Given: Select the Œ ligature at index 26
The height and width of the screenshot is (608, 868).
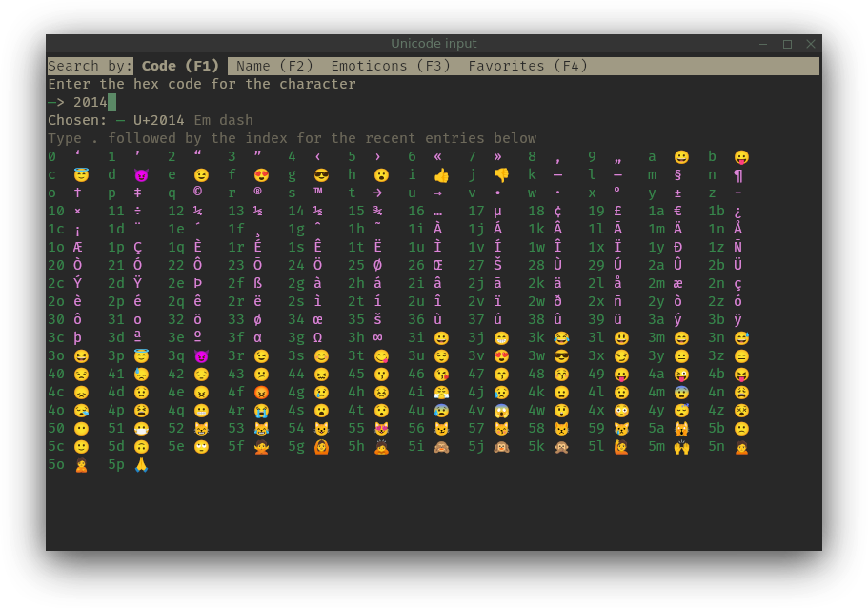Looking at the screenshot, I should 437,265.
